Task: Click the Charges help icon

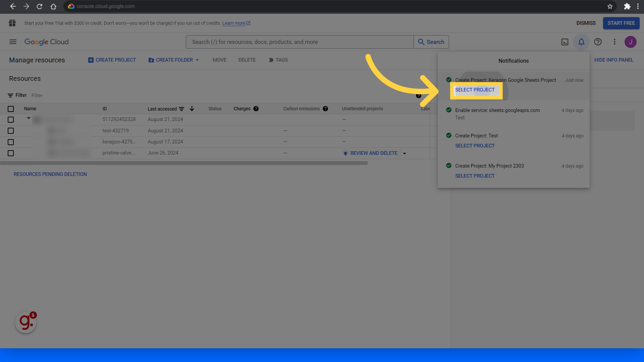Action: pos(256,109)
